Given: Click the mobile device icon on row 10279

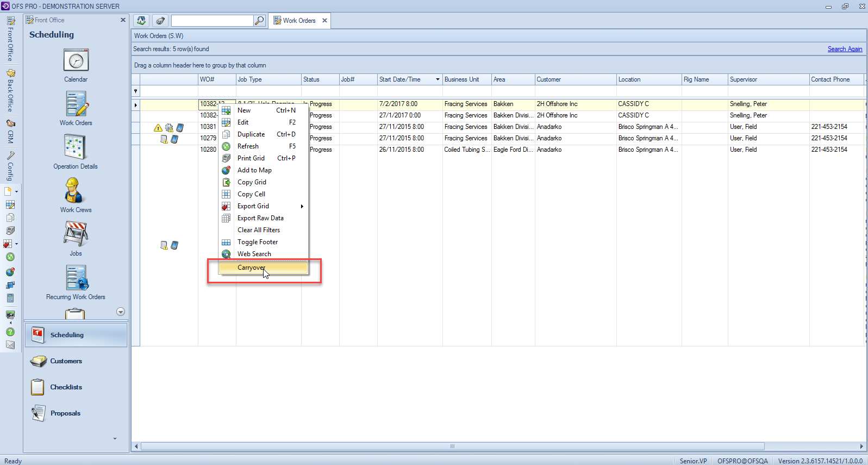Looking at the screenshot, I should pos(174,139).
